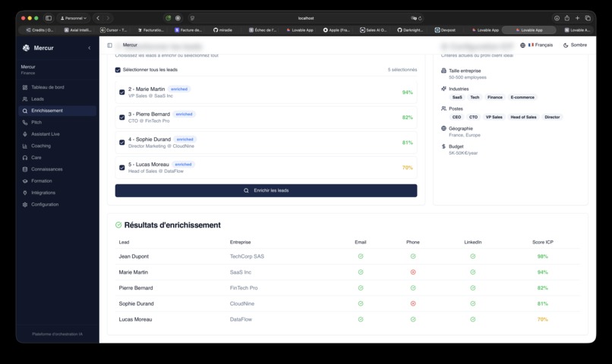612x364 pixels.
Task: Switch to Sombre dark theme
Action: click(575, 45)
